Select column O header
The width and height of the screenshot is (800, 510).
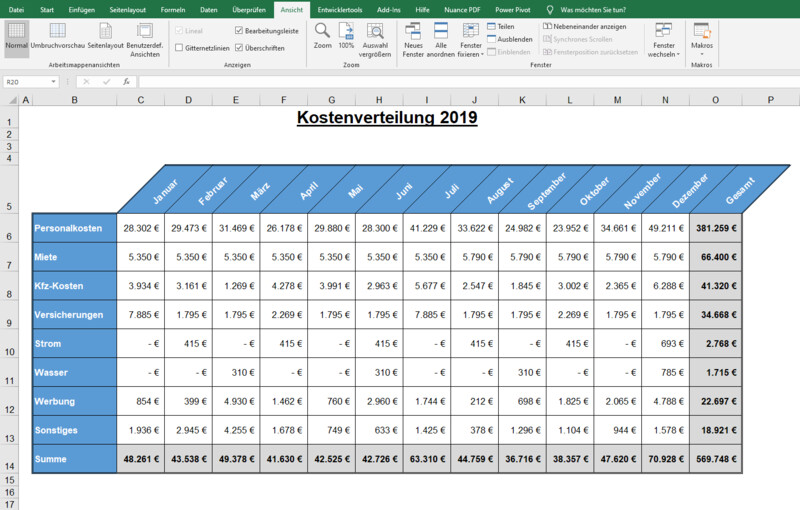[x=715, y=100]
